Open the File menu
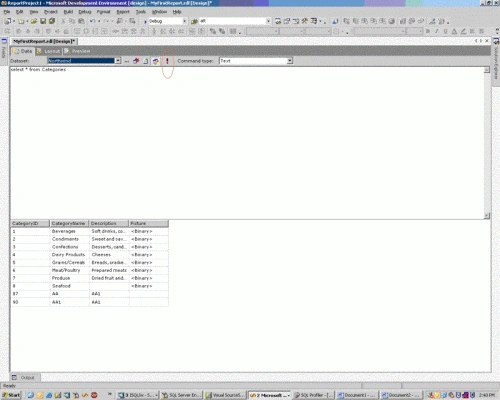The height and width of the screenshot is (400, 500). coord(7,12)
